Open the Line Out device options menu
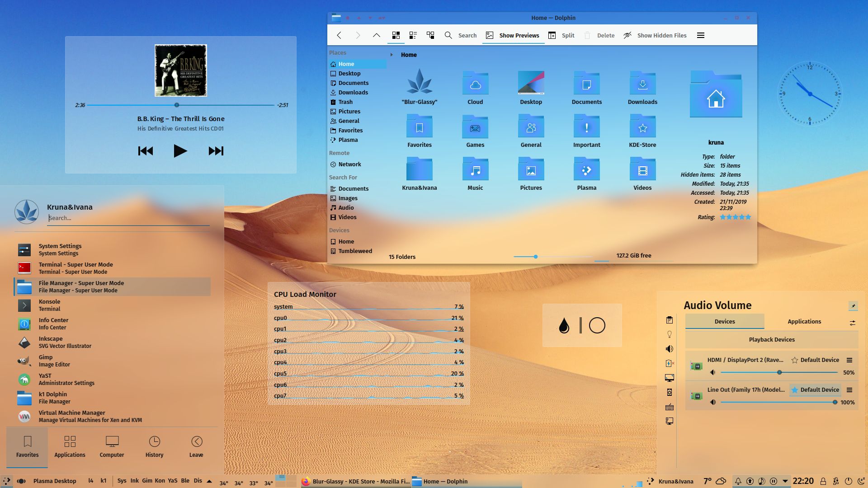The image size is (868, 488). [849, 389]
